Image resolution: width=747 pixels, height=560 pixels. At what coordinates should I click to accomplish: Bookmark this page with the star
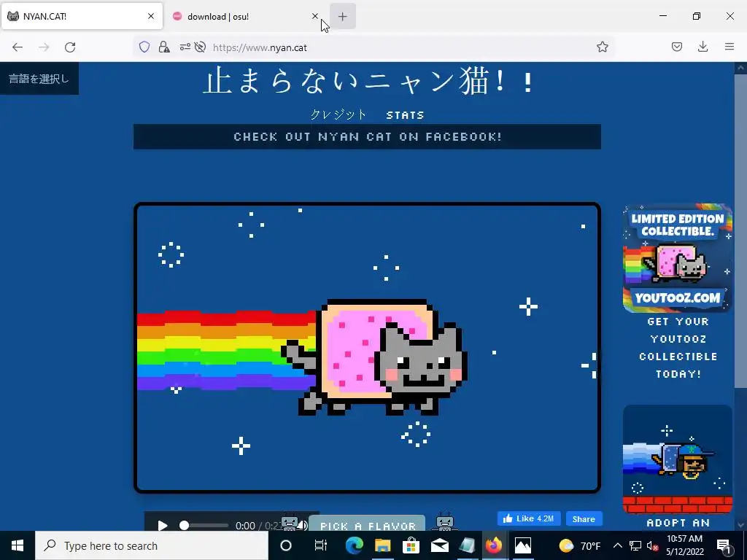tap(602, 47)
